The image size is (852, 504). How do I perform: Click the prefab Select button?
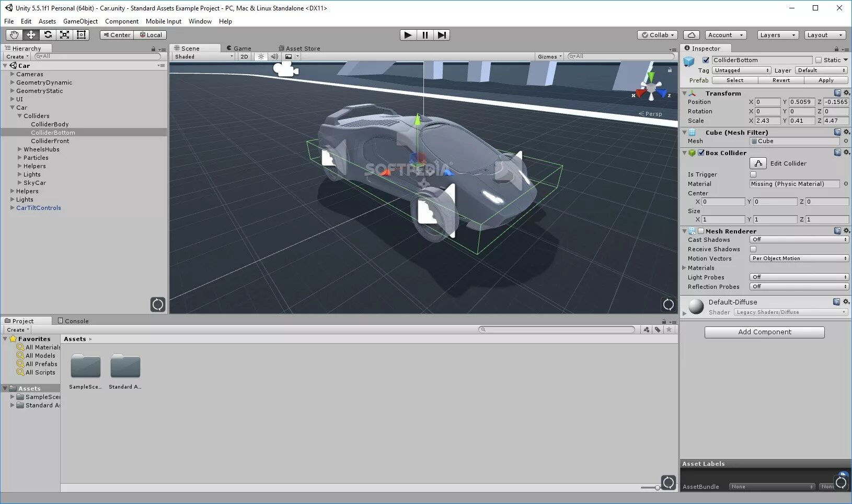pos(735,80)
